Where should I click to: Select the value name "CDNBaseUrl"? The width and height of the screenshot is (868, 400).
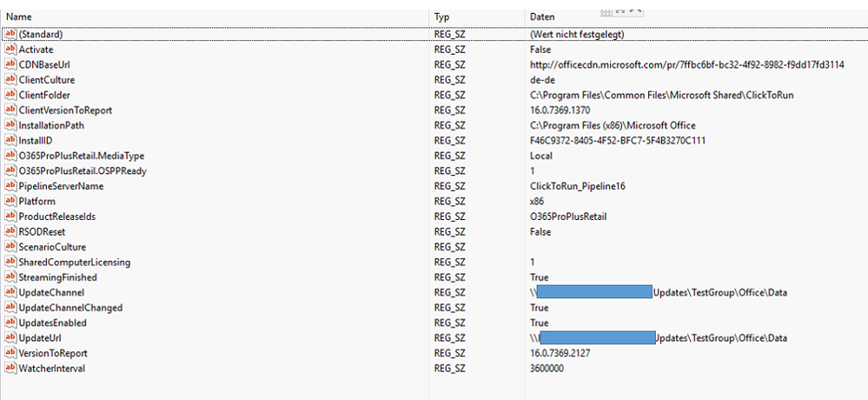[44, 65]
